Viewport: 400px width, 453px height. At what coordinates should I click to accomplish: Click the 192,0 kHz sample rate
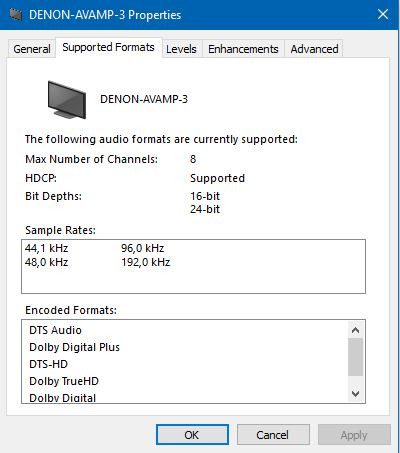click(x=146, y=262)
